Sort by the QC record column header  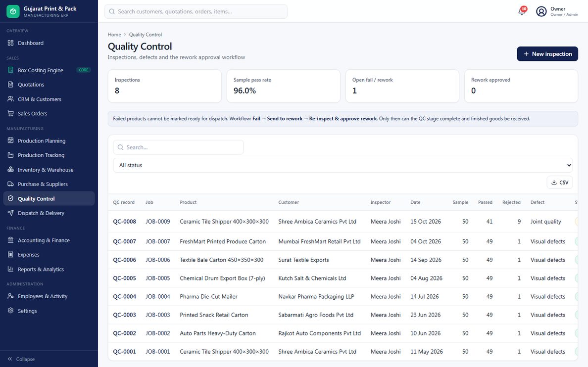tap(124, 202)
